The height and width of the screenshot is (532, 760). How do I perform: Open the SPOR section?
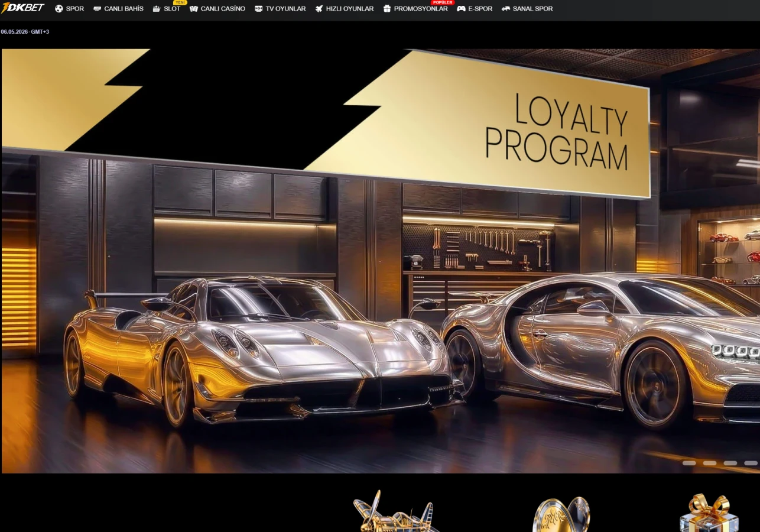point(69,9)
